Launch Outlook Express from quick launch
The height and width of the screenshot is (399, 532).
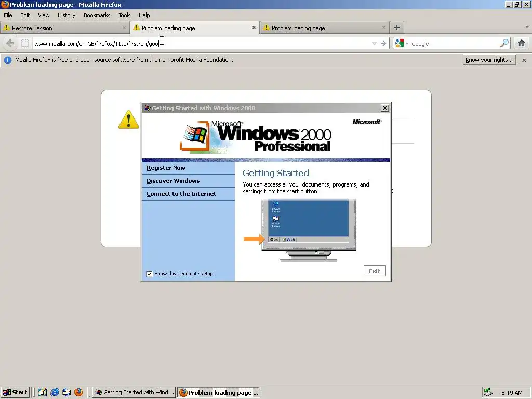coord(66,392)
